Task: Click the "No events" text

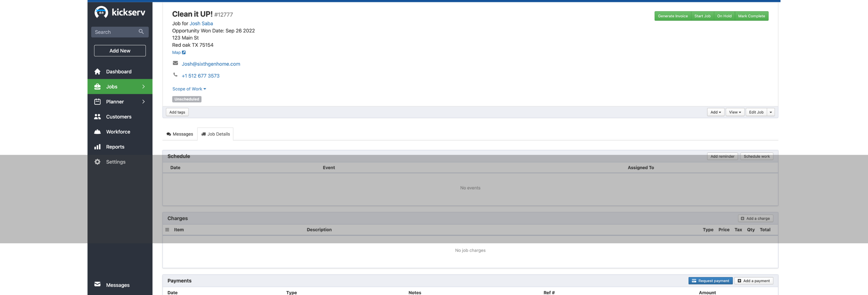Action: [470, 188]
